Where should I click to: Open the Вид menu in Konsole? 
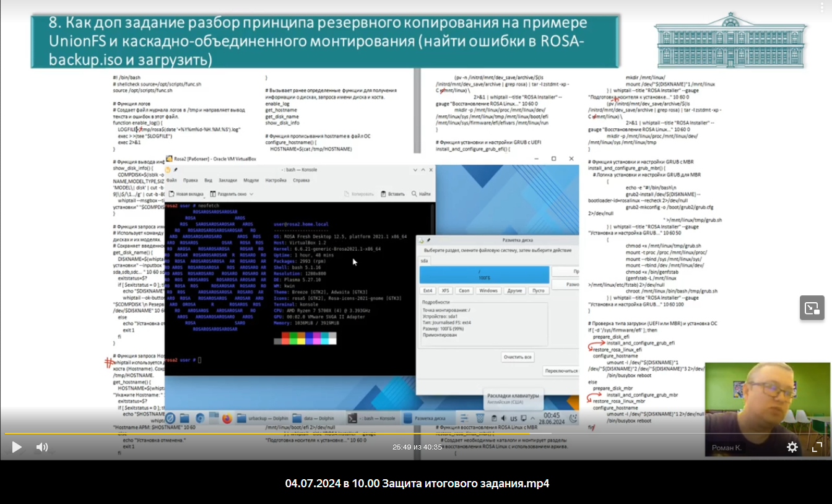(209, 180)
